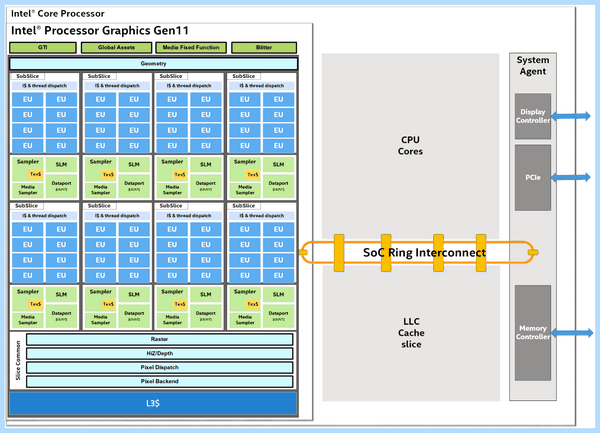Select the Raster bar in Slice Common

[x=160, y=339]
